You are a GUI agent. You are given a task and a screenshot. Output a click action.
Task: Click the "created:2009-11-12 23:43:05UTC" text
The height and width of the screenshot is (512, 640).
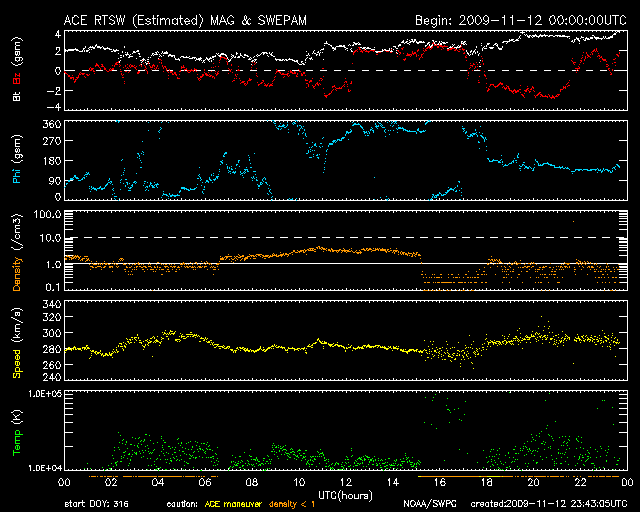click(x=549, y=504)
